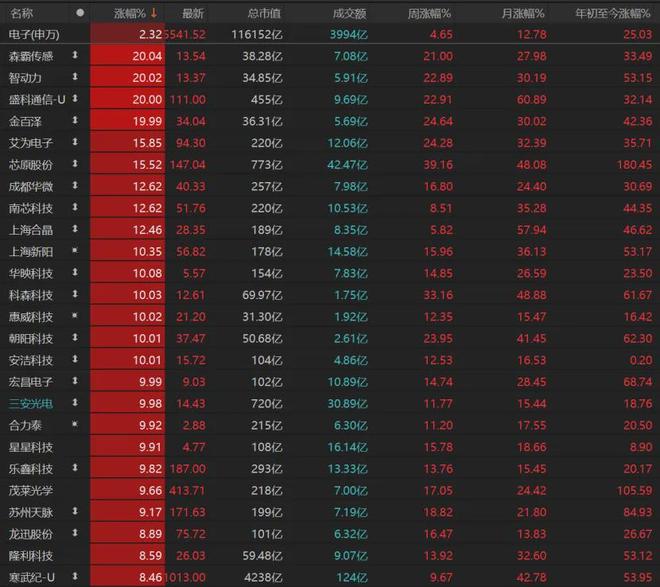This screenshot has height=587, width=660.
Task: Click the marker icon beside 森霸传感
Action: 74,55
